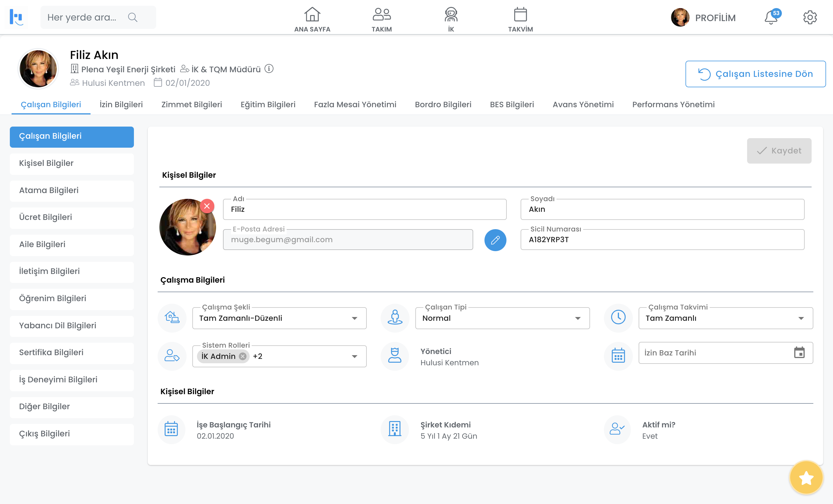Click the info icon beside İK & TQM Müdürü
This screenshot has width=833, height=504.
coord(269,69)
